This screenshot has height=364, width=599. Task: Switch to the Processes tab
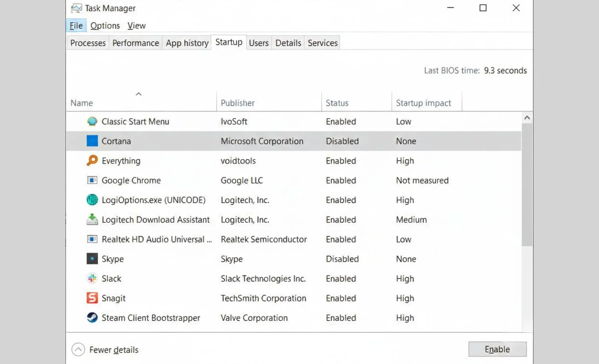click(88, 43)
